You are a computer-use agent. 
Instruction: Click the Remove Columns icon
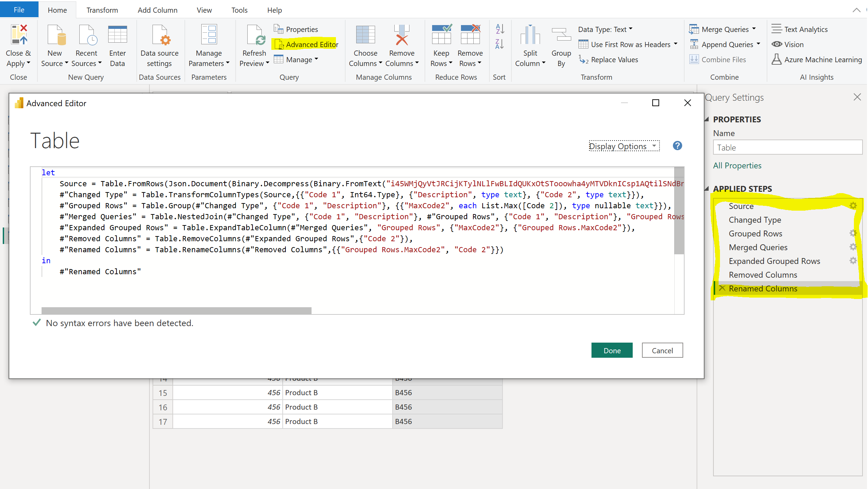[402, 34]
